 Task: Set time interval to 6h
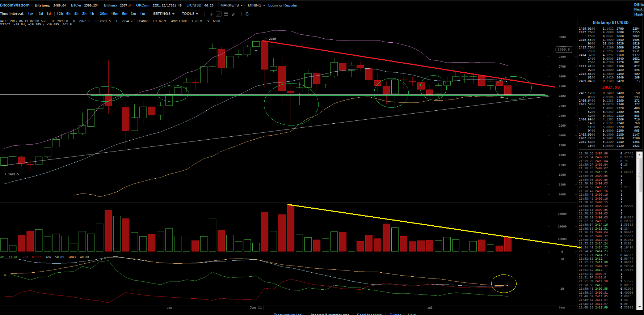coord(68,14)
